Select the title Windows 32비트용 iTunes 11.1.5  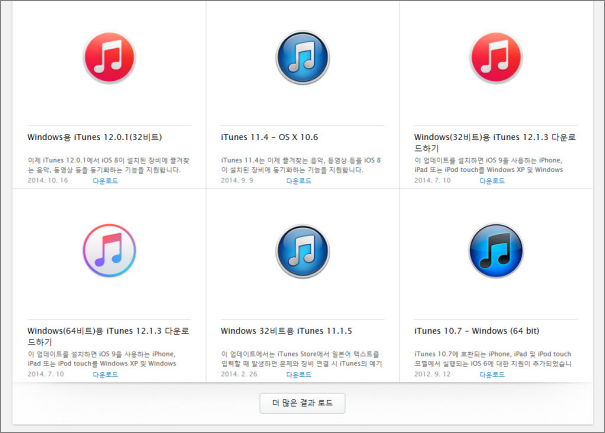286,331
